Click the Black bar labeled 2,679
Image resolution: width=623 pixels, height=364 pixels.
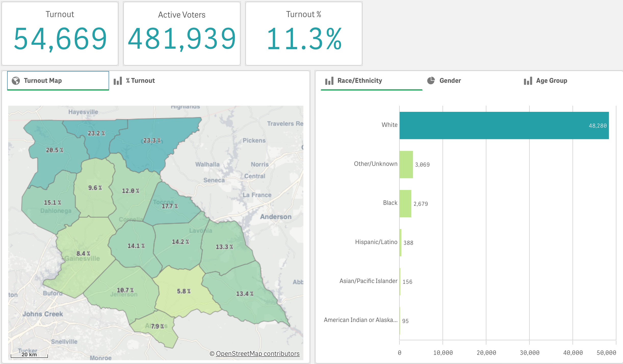click(405, 203)
